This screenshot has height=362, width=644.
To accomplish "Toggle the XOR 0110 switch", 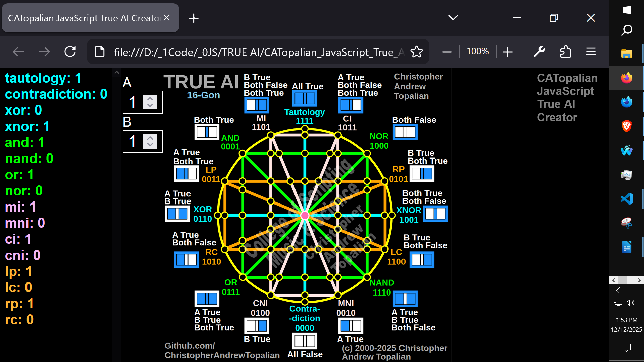I will (177, 213).
